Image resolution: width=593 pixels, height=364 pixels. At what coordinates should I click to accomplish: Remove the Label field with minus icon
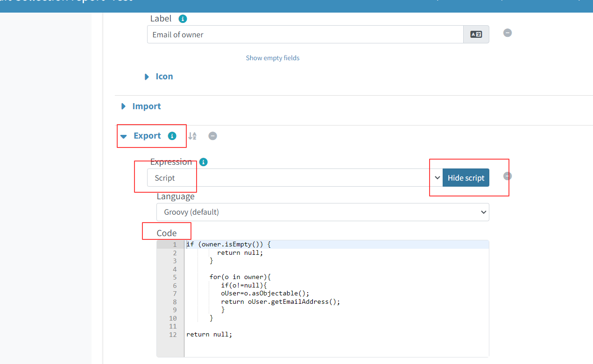click(x=508, y=33)
